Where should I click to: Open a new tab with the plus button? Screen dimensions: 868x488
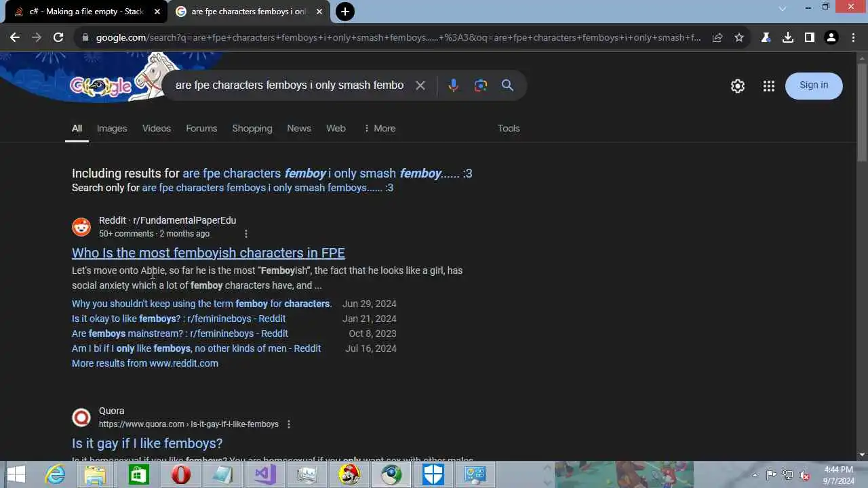pyautogui.click(x=345, y=12)
